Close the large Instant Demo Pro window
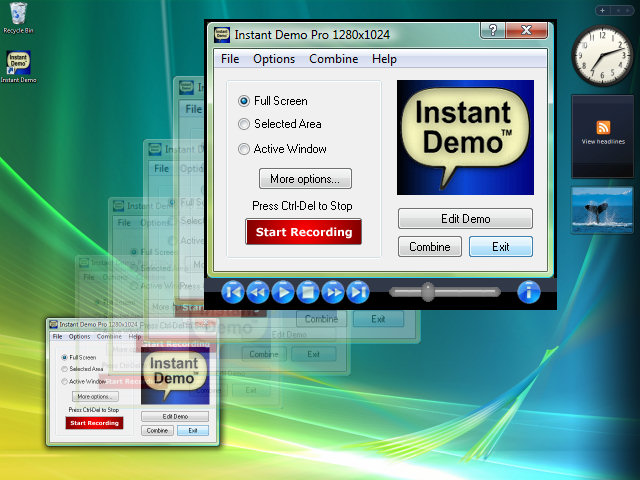Image resolution: width=640 pixels, height=480 pixels. (526, 30)
